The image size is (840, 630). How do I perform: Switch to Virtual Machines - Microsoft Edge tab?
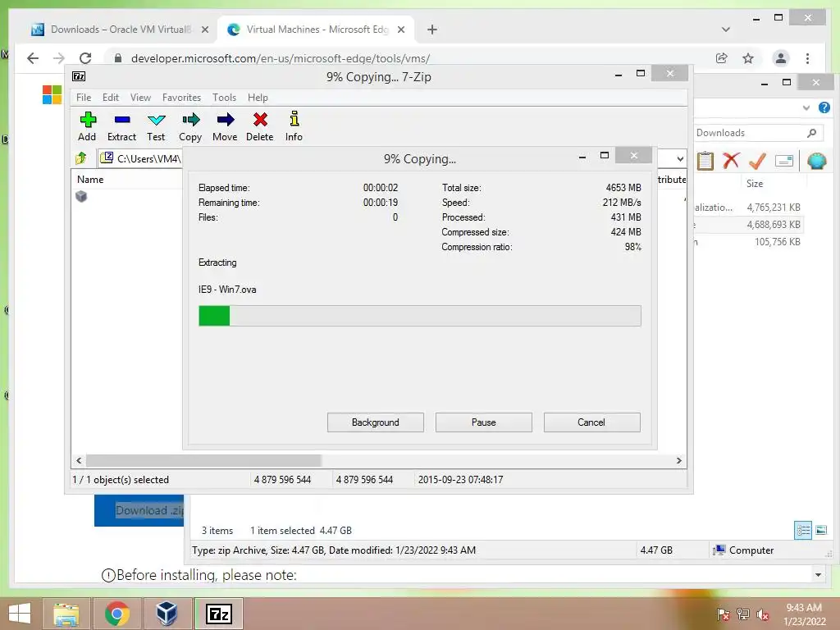[317, 30]
